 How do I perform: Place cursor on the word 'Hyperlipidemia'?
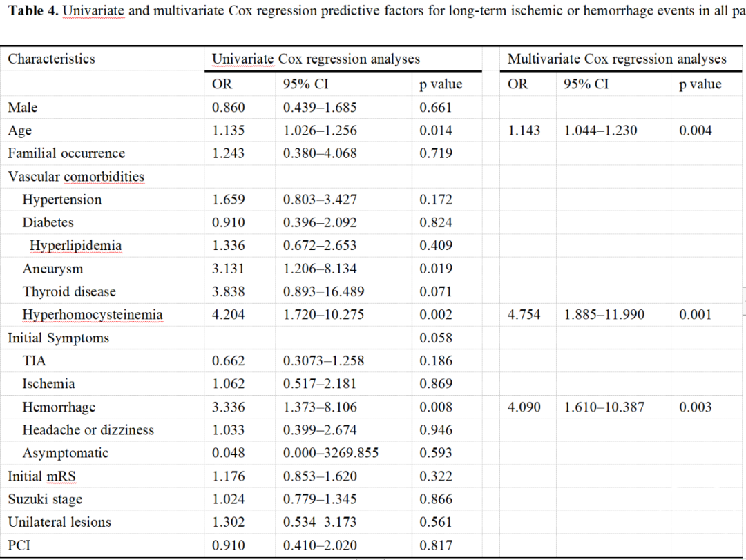(75, 246)
